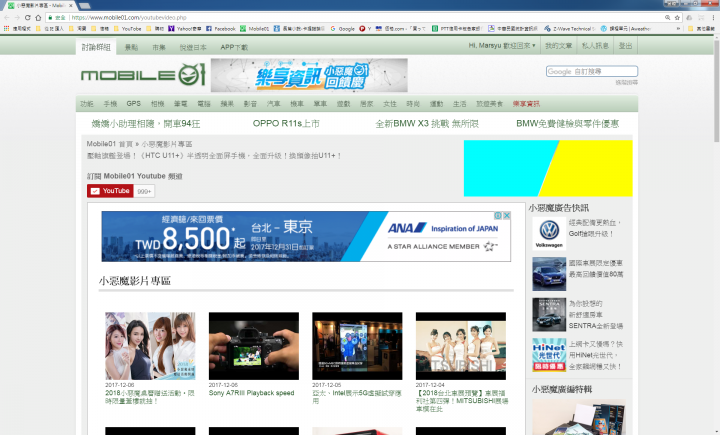Click the SENTRA car ad thumbnail
Viewport: 720px width, 435px height.
tap(549, 314)
